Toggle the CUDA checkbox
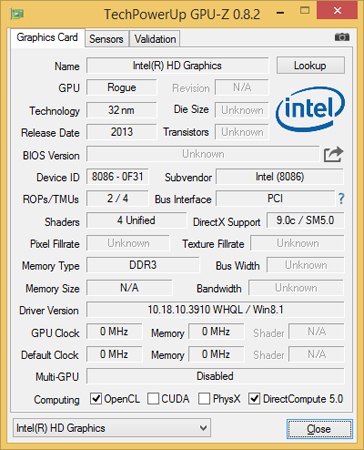Screen dimensions: 364x450 pyautogui.click(x=153, y=399)
